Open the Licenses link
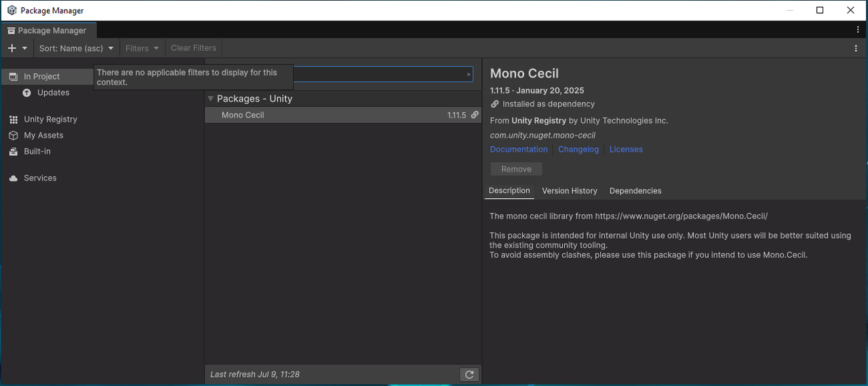This screenshot has height=386, width=868. tap(626, 149)
